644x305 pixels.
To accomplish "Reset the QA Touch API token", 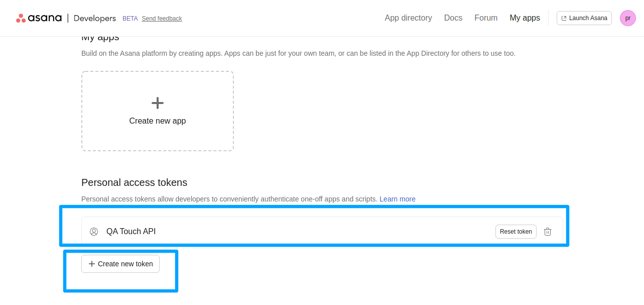I will (516, 232).
